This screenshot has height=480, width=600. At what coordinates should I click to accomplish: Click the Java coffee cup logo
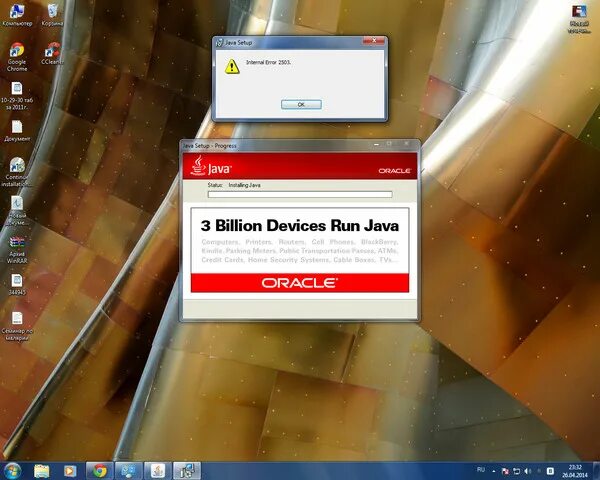click(198, 165)
